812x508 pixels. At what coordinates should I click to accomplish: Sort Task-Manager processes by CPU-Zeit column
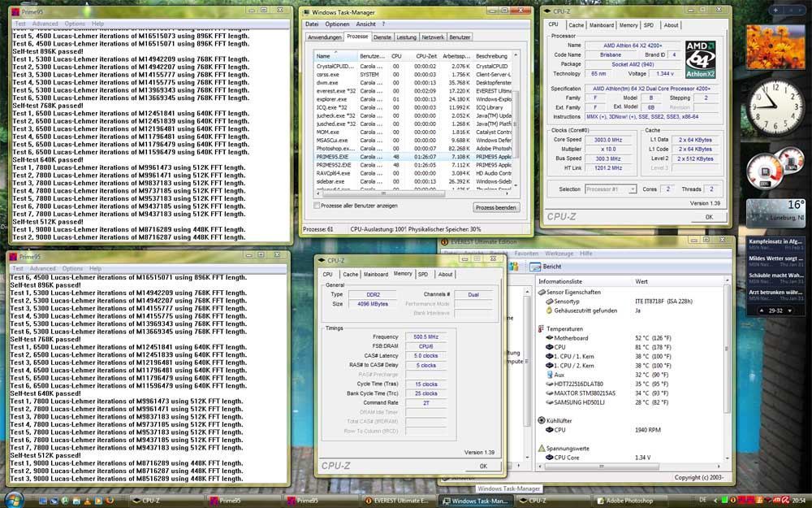pos(425,56)
